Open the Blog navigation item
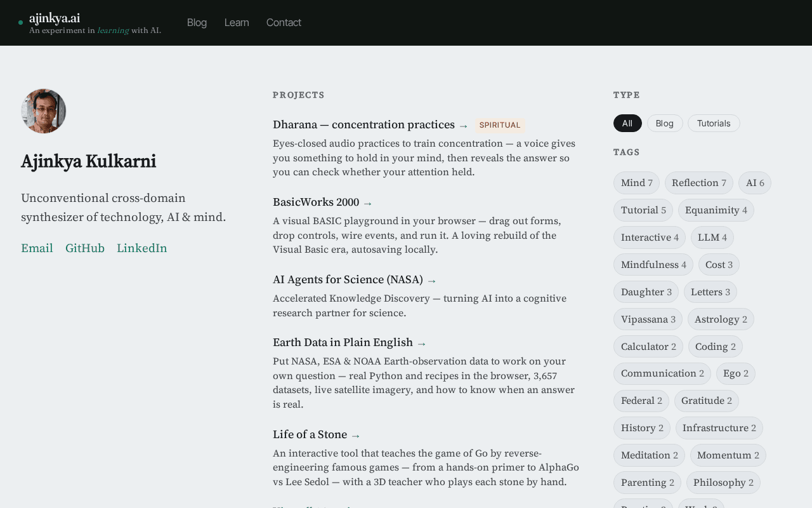The image size is (812, 508). [x=197, y=23]
